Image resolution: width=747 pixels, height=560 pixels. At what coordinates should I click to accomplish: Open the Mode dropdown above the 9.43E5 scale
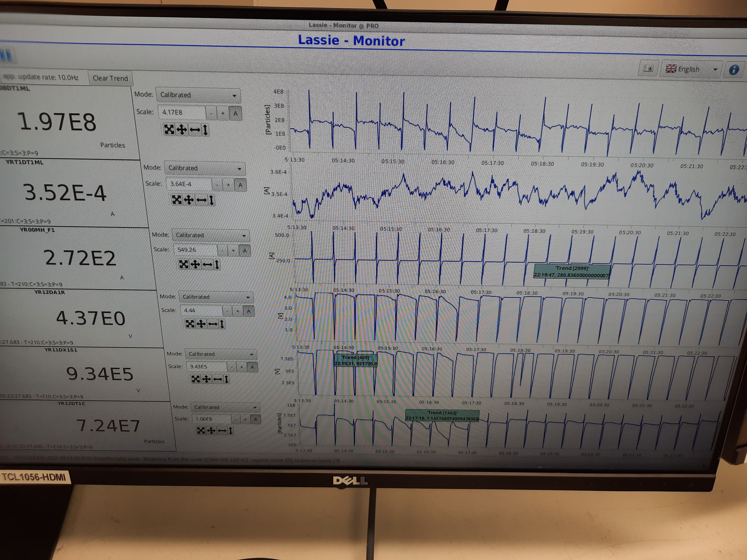[221, 354]
